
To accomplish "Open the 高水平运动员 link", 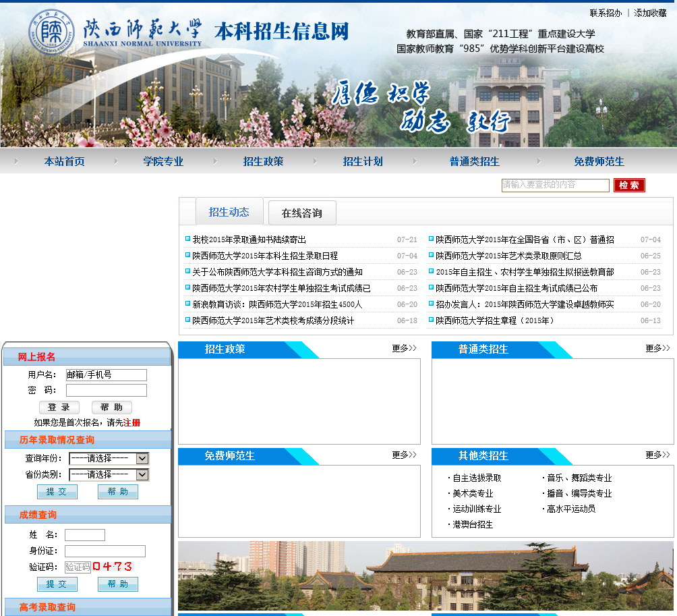I will 571,509.
